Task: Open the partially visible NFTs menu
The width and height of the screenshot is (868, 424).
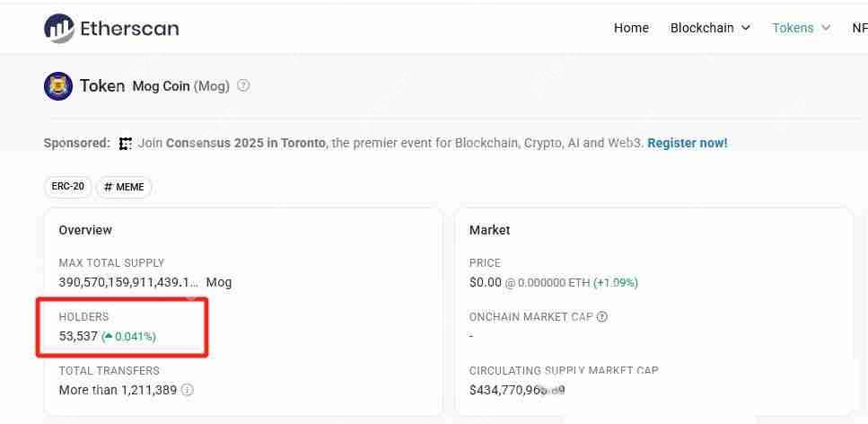Action: (x=859, y=28)
